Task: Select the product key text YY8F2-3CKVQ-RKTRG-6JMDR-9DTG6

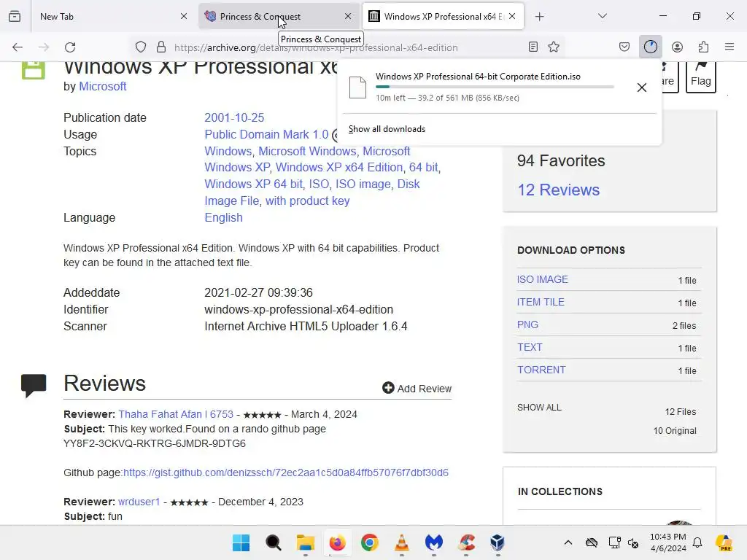Action: pos(155,444)
